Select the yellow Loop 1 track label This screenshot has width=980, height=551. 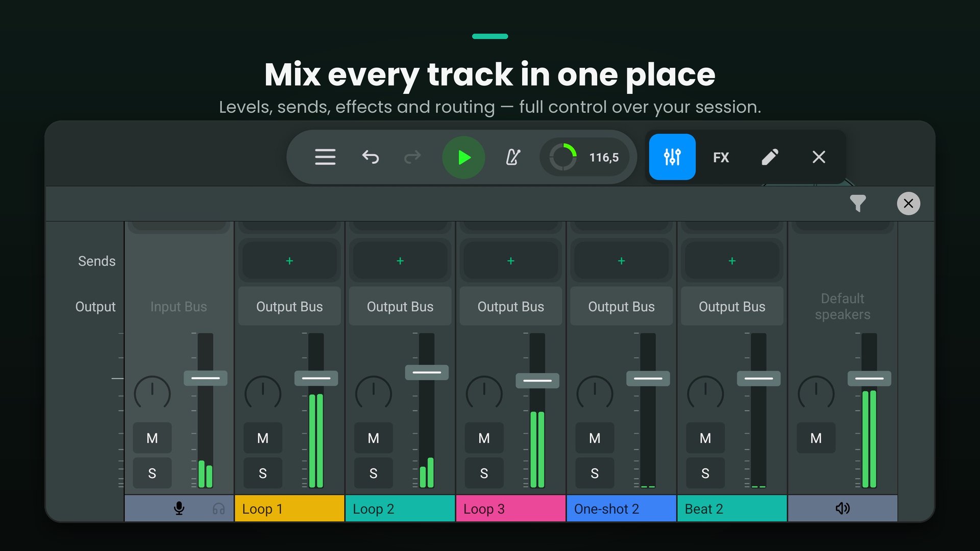[x=289, y=509]
